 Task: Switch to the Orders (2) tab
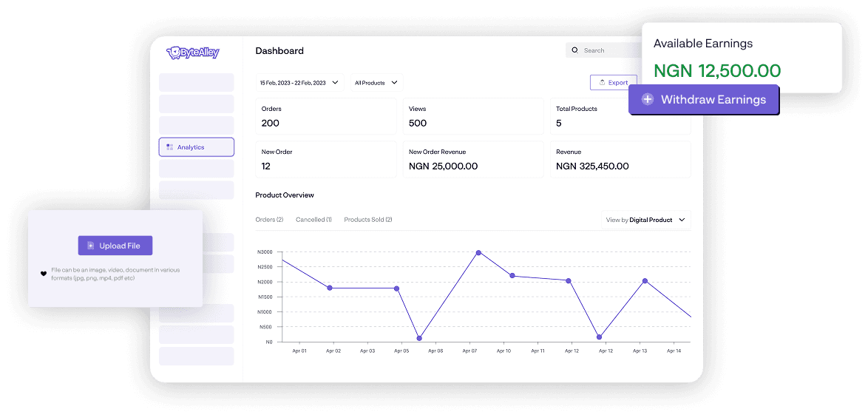tap(269, 220)
